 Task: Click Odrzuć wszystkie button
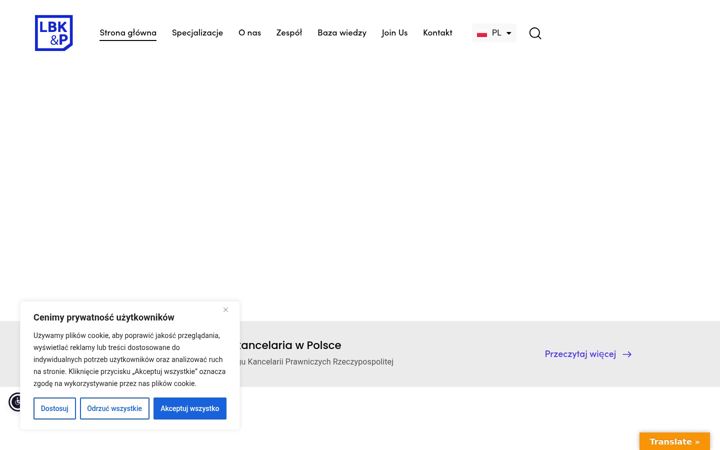[x=115, y=408]
